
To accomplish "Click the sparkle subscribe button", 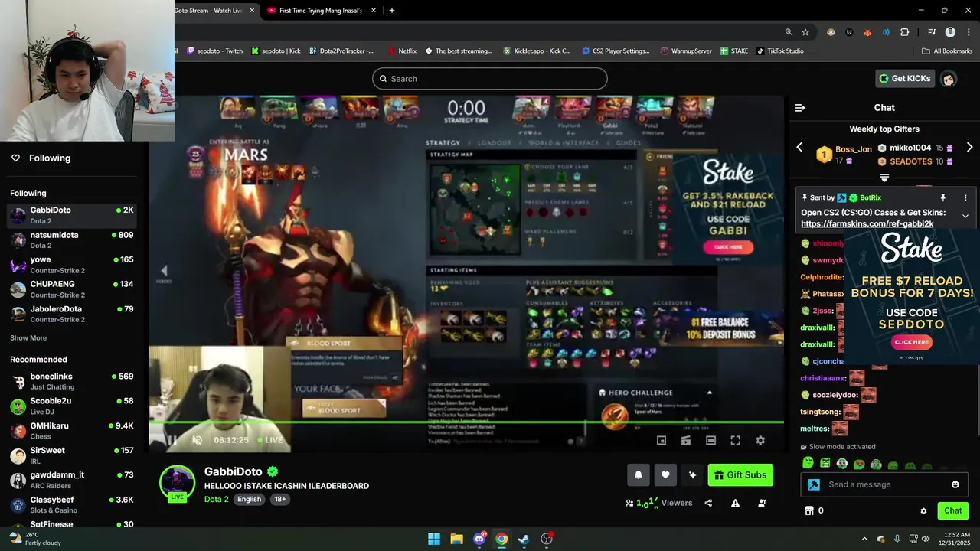I will [x=692, y=475].
